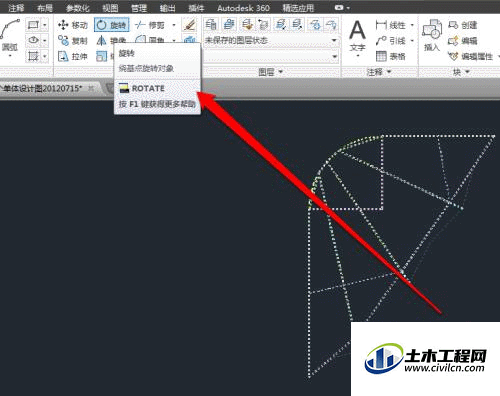Open dropdown beside Rectangle tool
The height and width of the screenshot is (396, 500).
45,25
